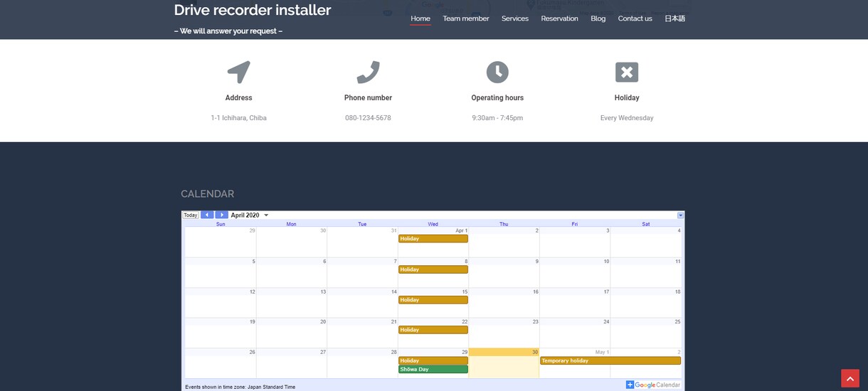This screenshot has width=868, height=391.
Task: Select the Shōwa Day green event
Action: [x=433, y=369]
